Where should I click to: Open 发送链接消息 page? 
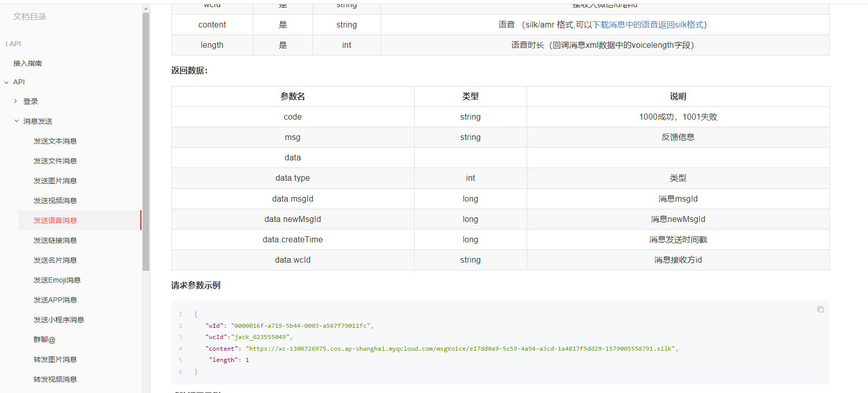[x=55, y=240]
